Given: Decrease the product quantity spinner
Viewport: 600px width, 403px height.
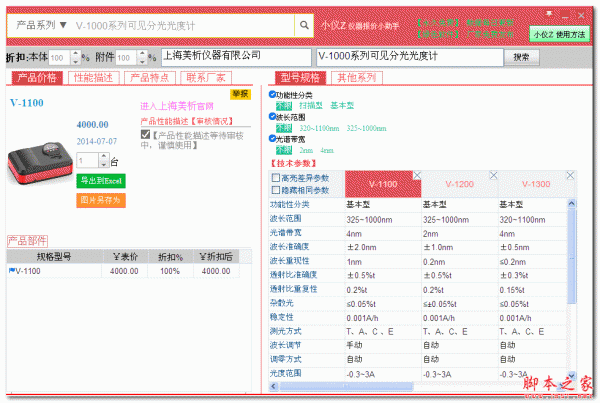Looking at the screenshot, I should pos(104,164).
